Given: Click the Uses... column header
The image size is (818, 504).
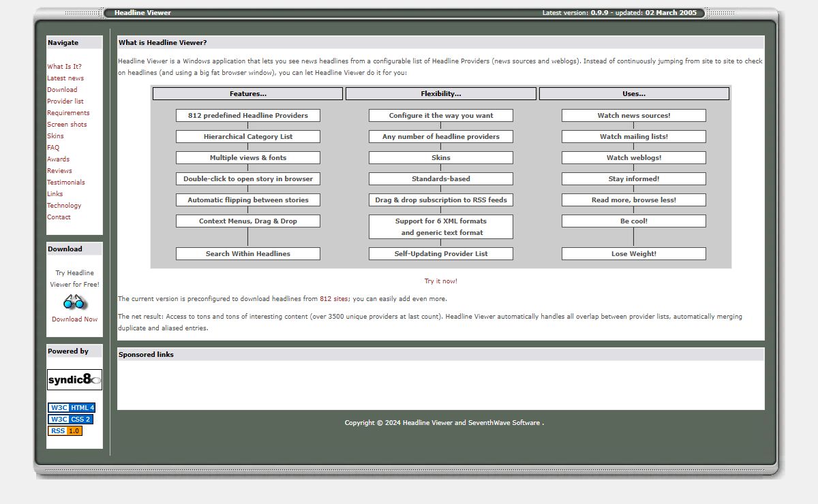Looking at the screenshot, I should point(634,94).
